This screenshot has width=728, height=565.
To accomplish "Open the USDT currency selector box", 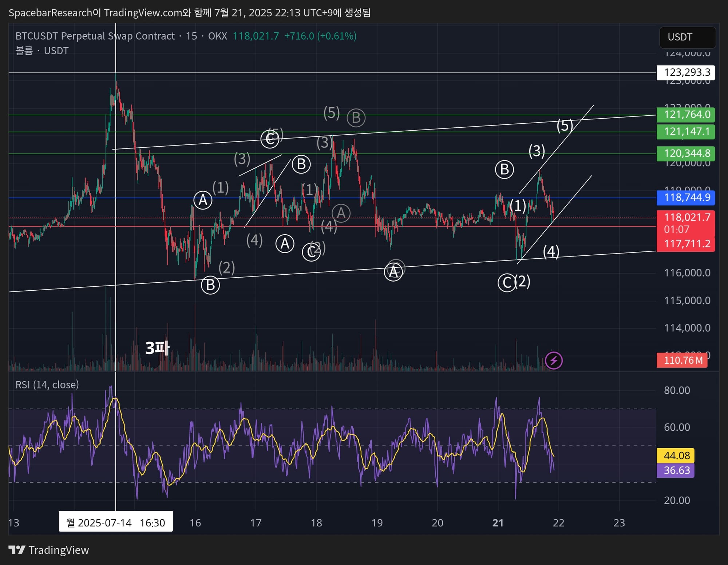I will (x=688, y=37).
